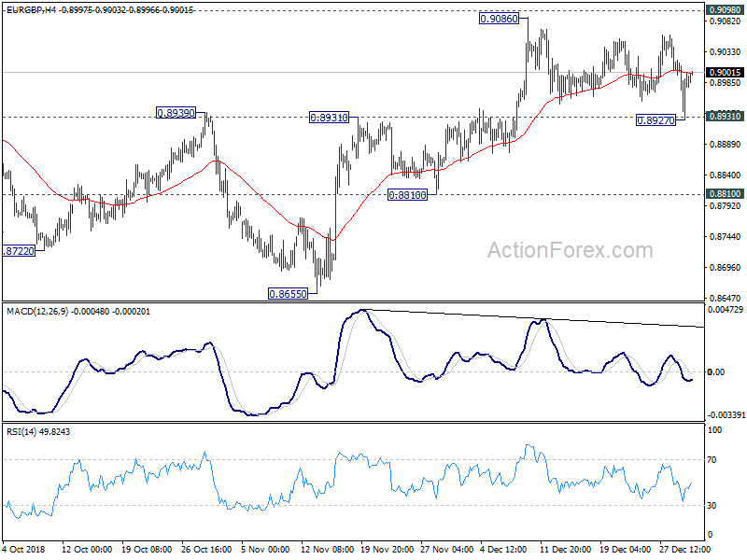The width and height of the screenshot is (747, 560).
Task: Click the 12 Oct 00:00 date label
Action: click(87, 549)
